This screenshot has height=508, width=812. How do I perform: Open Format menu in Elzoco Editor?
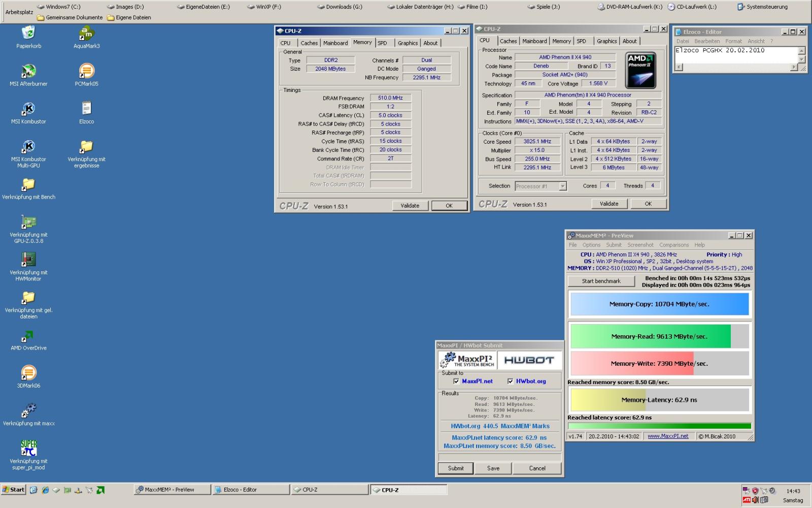click(733, 41)
